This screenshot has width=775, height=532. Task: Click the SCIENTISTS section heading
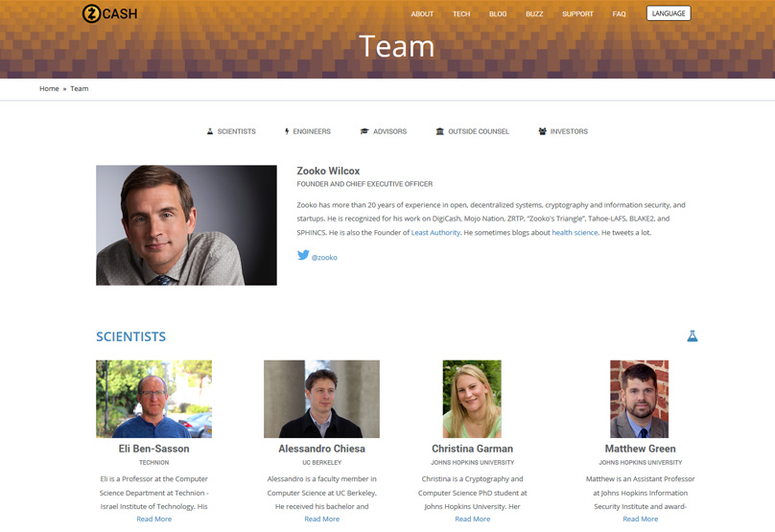(x=131, y=336)
